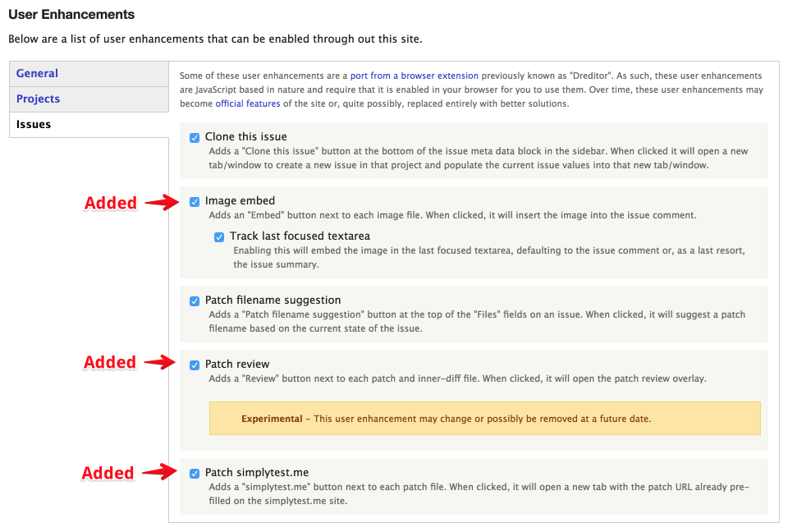Viewport: 788px width, 532px height.
Task: Click the User Enhancements page heading
Action: 71,15
